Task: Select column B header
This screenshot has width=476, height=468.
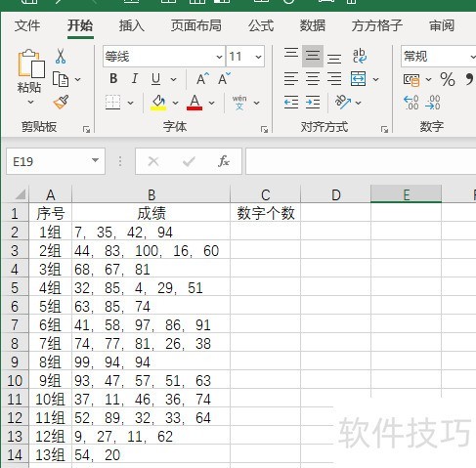Action: tap(151, 194)
